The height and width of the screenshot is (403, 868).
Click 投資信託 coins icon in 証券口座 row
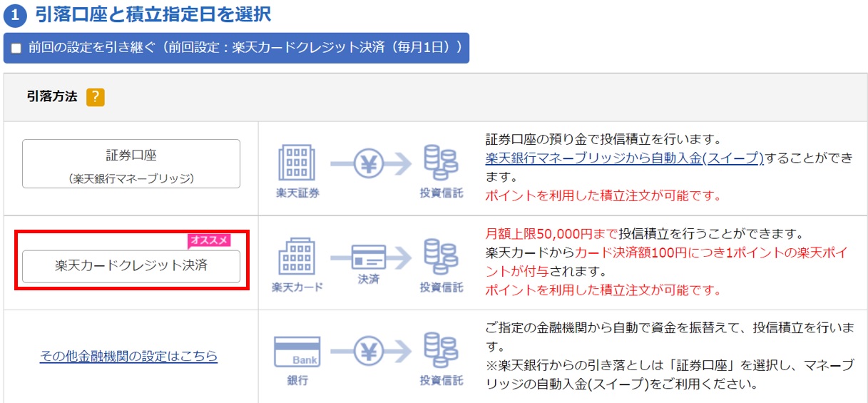pos(441,164)
